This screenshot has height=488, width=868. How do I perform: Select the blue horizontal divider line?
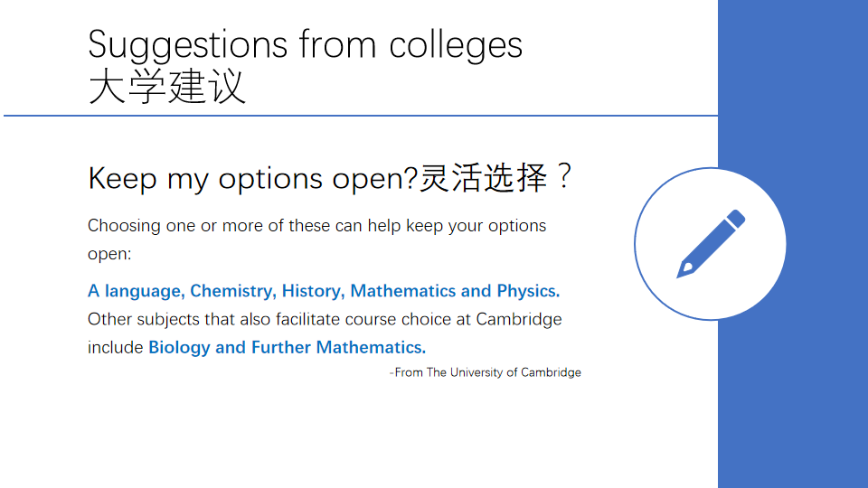pyautogui.click(x=361, y=116)
